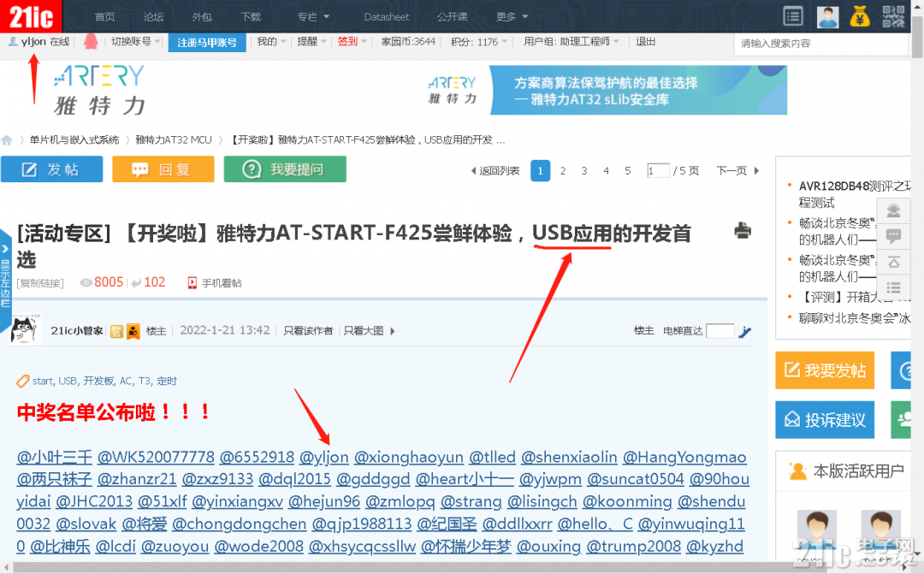This screenshot has width=924, height=574.
Task: Expand the 专栏 dropdown menu
Action: pyautogui.click(x=313, y=16)
